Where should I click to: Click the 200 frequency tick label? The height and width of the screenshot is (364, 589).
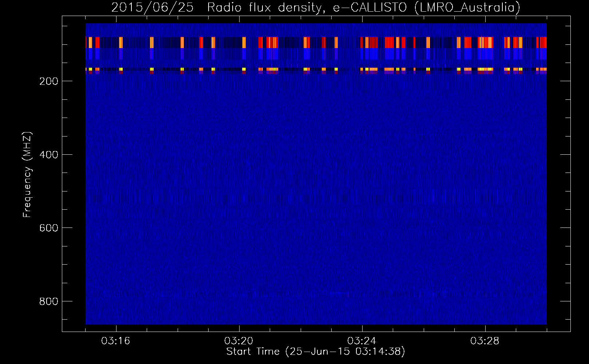click(x=49, y=81)
